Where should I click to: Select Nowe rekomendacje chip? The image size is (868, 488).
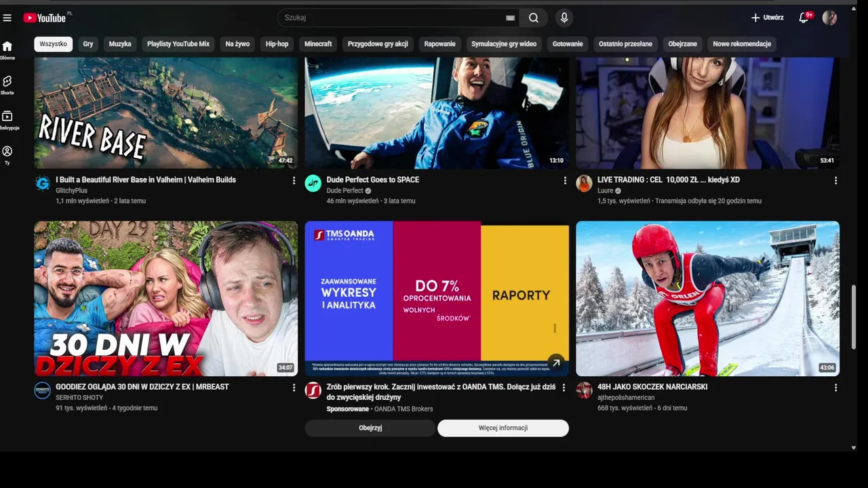(x=742, y=44)
